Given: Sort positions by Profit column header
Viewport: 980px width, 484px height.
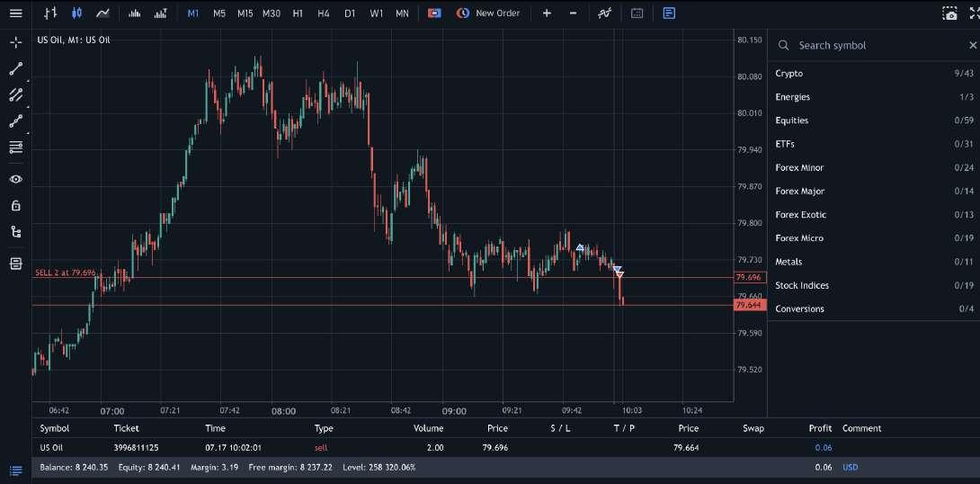Looking at the screenshot, I should click(x=820, y=428).
